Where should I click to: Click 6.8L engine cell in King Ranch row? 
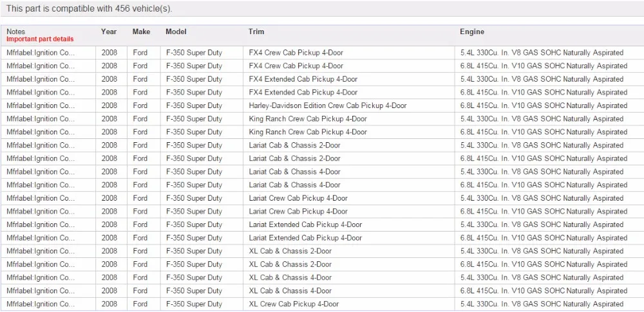[549, 132]
